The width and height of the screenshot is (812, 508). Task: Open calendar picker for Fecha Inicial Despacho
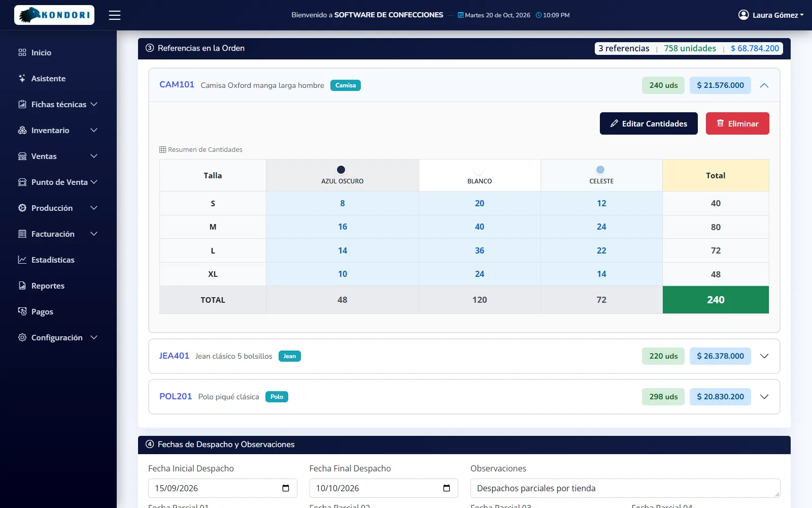[x=286, y=488]
